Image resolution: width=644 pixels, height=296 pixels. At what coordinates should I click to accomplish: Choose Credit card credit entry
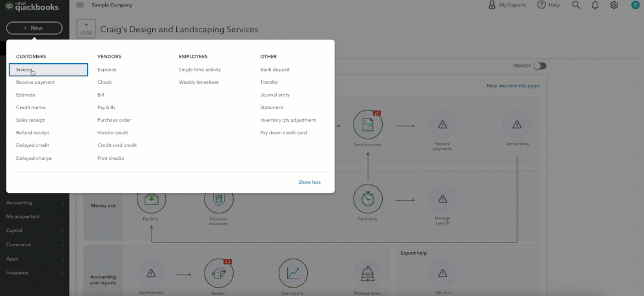click(x=117, y=145)
